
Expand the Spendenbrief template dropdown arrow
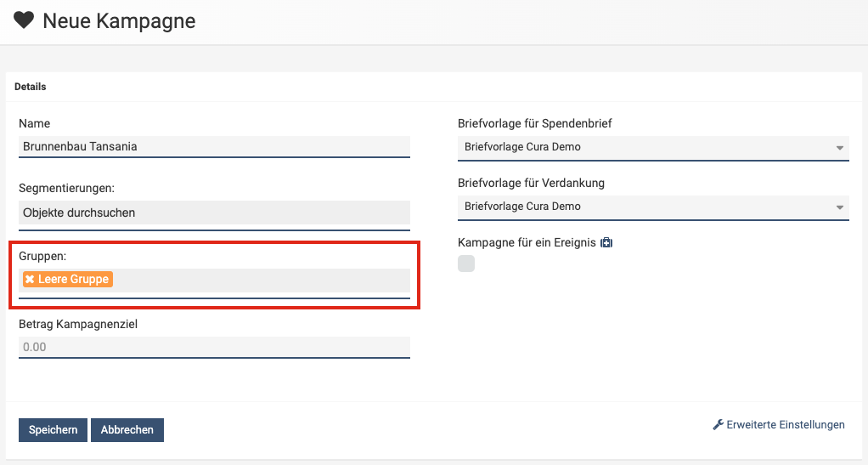click(840, 147)
